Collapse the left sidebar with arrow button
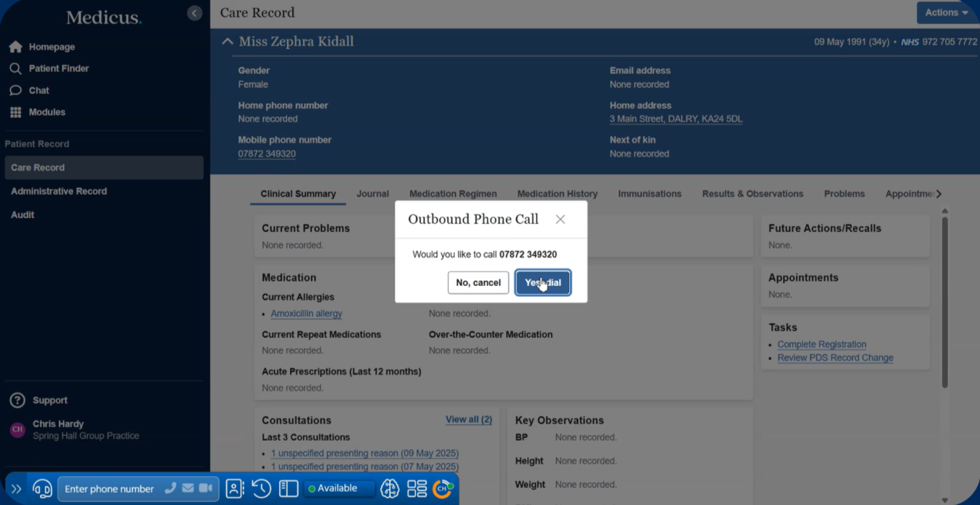Image resolution: width=980 pixels, height=505 pixels. (194, 13)
